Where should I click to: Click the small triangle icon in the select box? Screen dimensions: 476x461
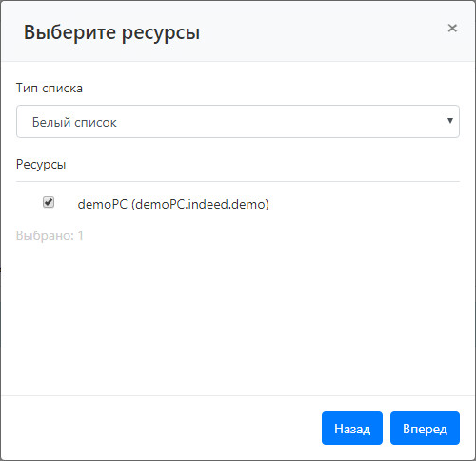450,121
